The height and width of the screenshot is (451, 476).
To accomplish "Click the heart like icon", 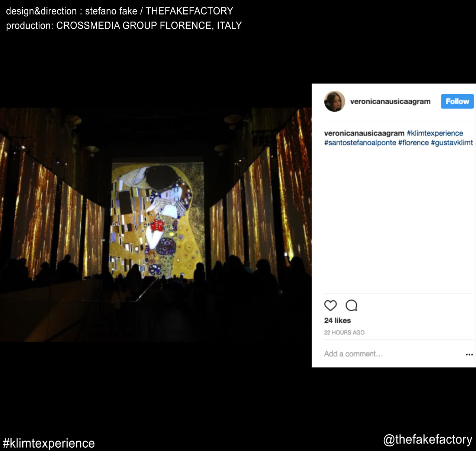I will click(x=330, y=306).
